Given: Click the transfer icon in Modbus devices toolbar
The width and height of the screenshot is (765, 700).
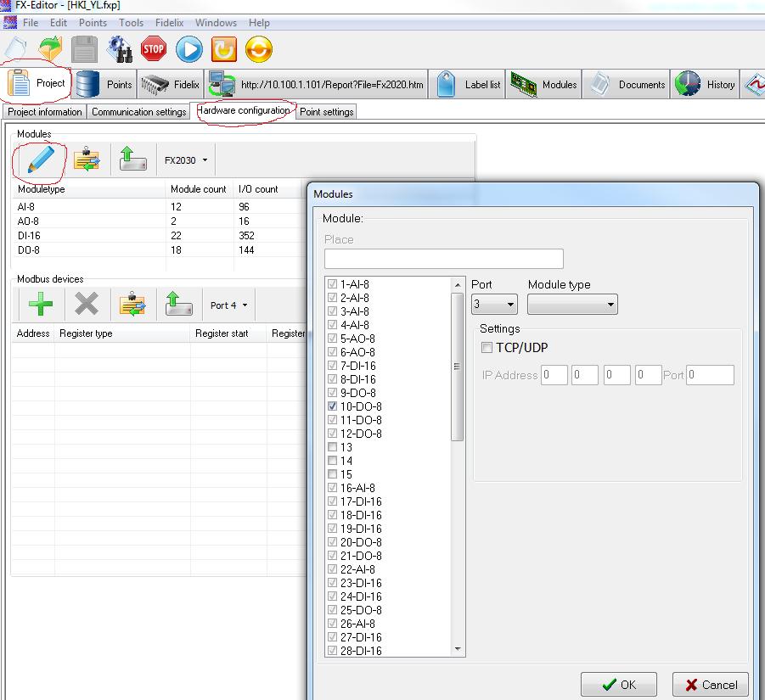Looking at the screenshot, I should pyautogui.click(x=132, y=304).
